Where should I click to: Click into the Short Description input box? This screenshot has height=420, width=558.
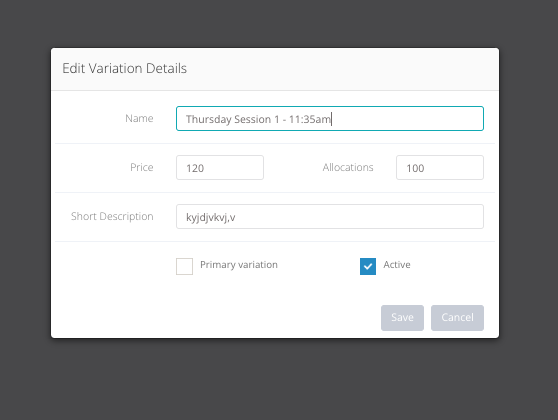pos(330,216)
